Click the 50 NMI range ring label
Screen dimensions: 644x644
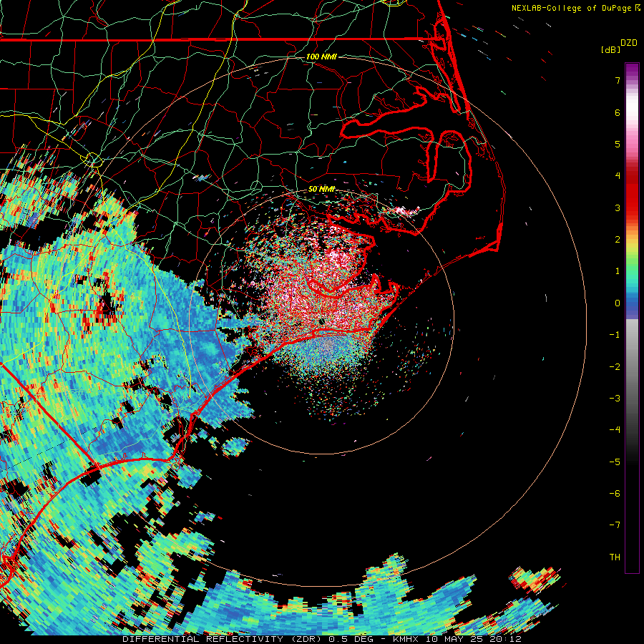pos(321,189)
